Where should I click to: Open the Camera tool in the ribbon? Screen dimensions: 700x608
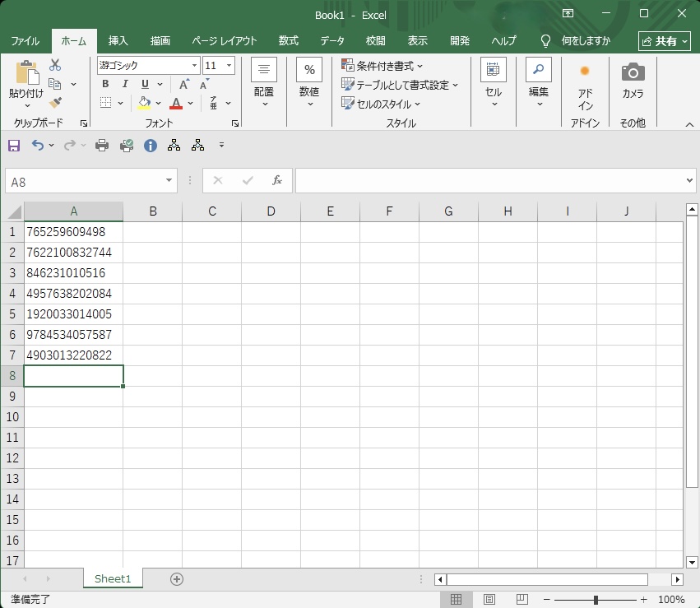633,81
